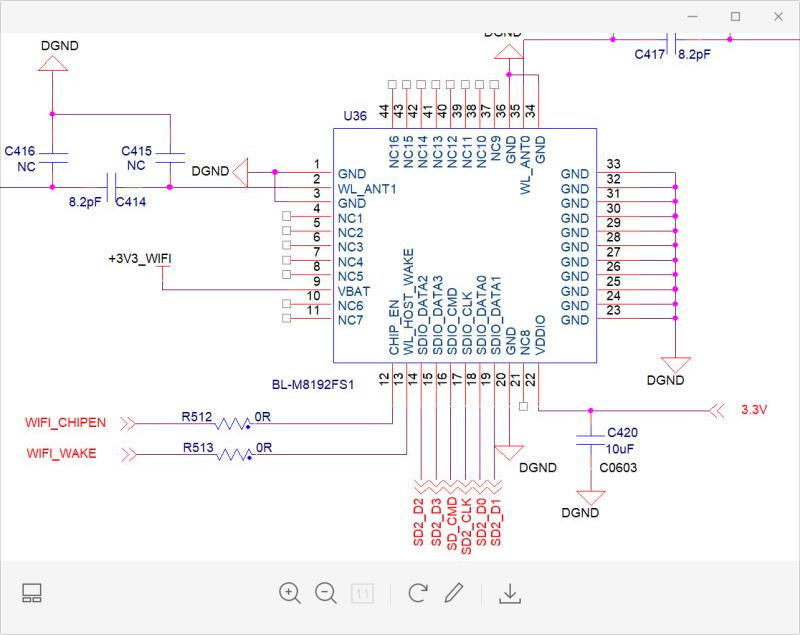Select the Zoom In tool
Screen dimensions: 800x635
tap(288, 594)
